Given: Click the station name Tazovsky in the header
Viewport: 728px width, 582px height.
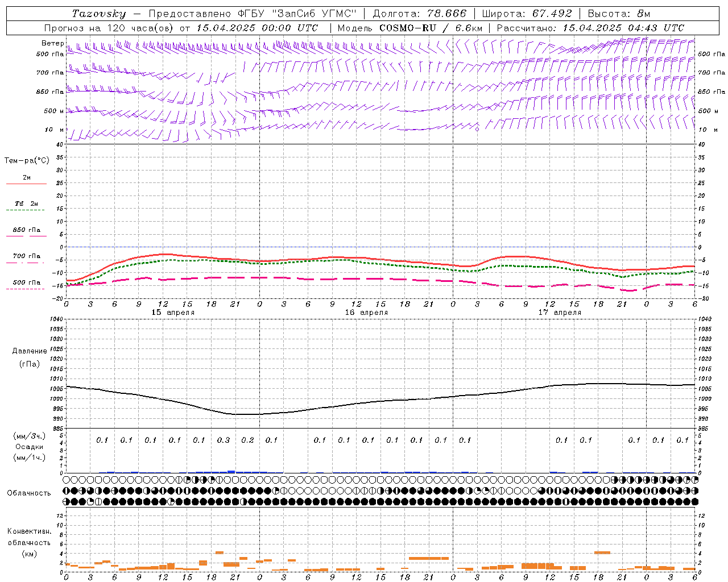Looking at the screenshot, I should click(x=98, y=14).
